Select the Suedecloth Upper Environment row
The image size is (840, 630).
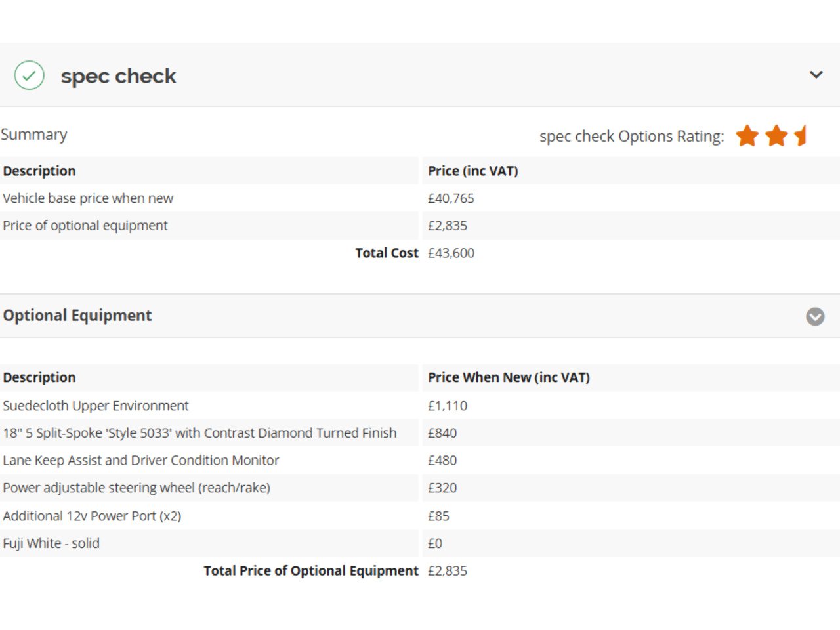tap(96, 406)
